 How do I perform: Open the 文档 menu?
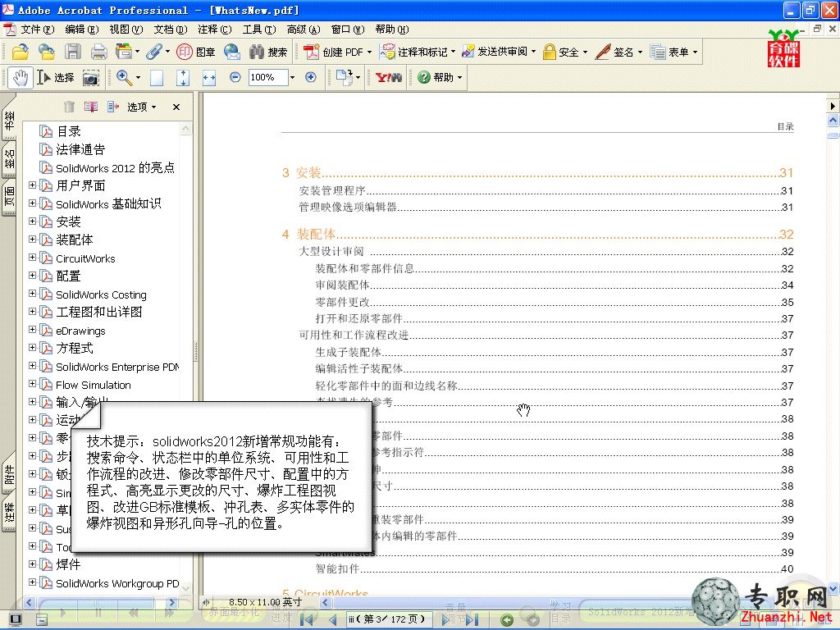pyautogui.click(x=171, y=30)
